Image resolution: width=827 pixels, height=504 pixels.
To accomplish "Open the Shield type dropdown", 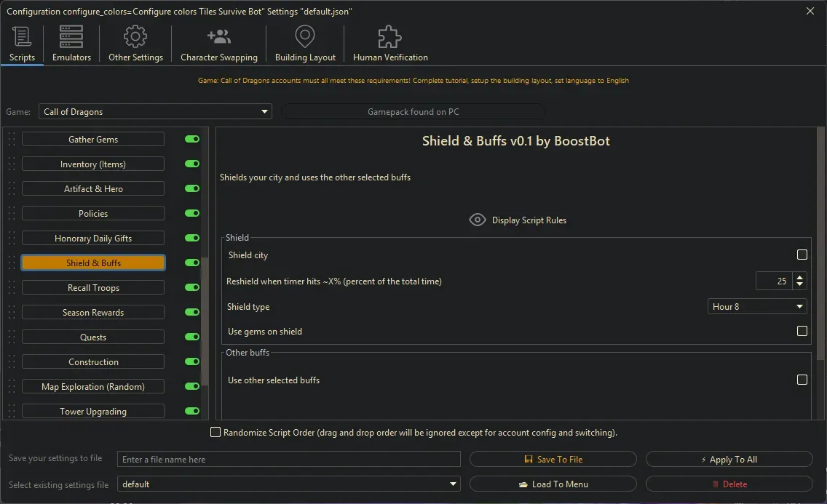I will coord(757,306).
